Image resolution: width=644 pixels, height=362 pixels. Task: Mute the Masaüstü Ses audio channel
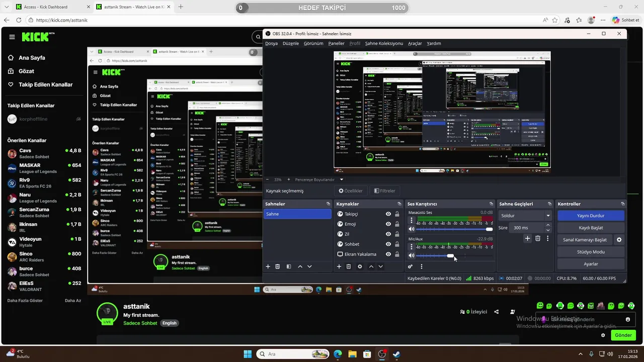(411, 229)
